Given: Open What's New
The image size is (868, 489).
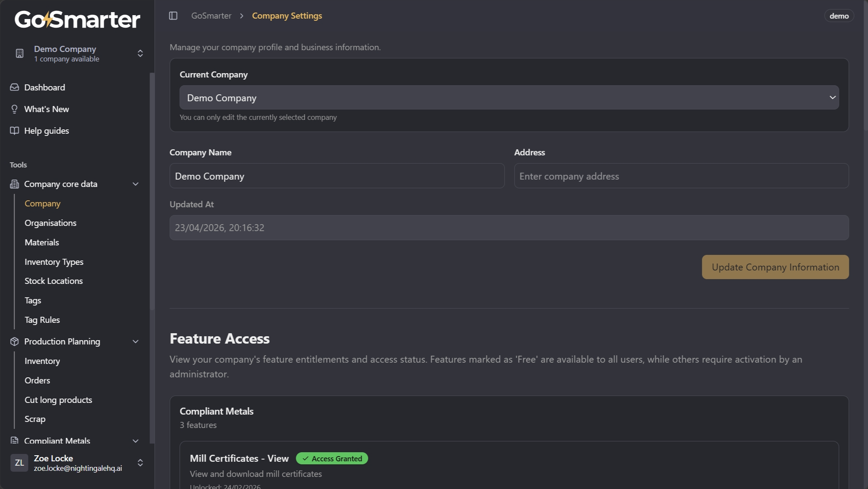Looking at the screenshot, I should [x=47, y=109].
